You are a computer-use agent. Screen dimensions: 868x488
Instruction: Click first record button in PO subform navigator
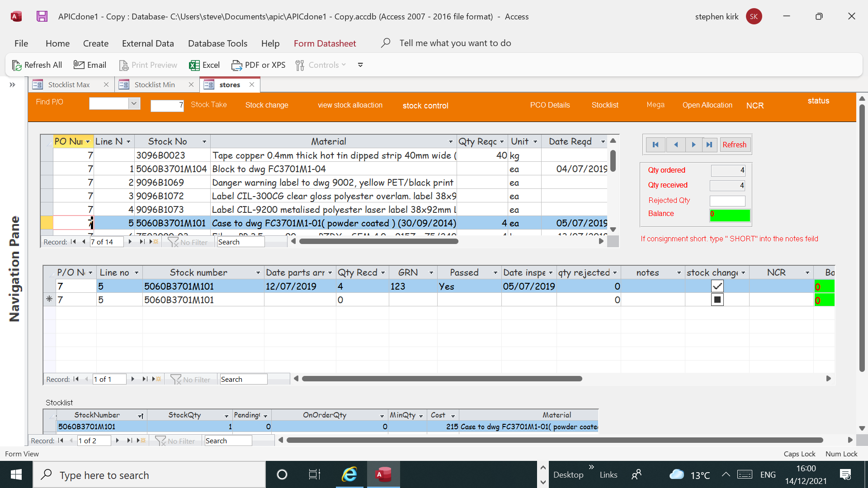[x=73, y=242]
